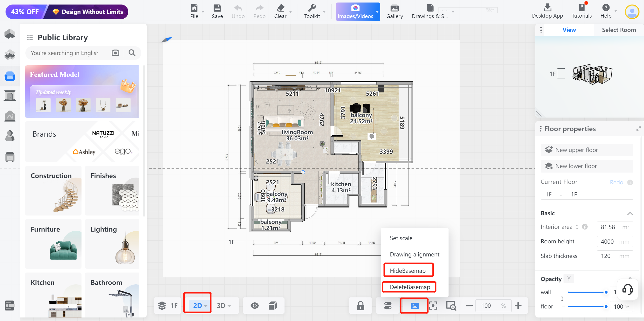The height and width of the screenshot is (321, 644).
Task: Expand the Current Floor 1F dropdown
Action: click(553, 194)
